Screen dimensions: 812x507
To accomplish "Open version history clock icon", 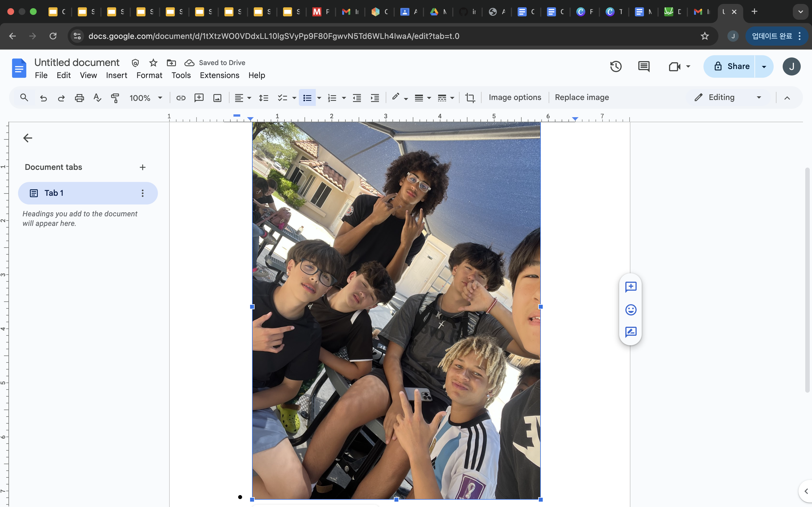I will (615, 66).
